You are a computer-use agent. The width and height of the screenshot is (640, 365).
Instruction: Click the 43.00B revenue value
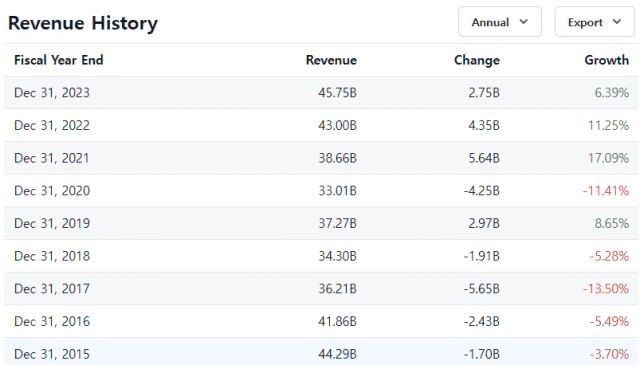(337, 125)
